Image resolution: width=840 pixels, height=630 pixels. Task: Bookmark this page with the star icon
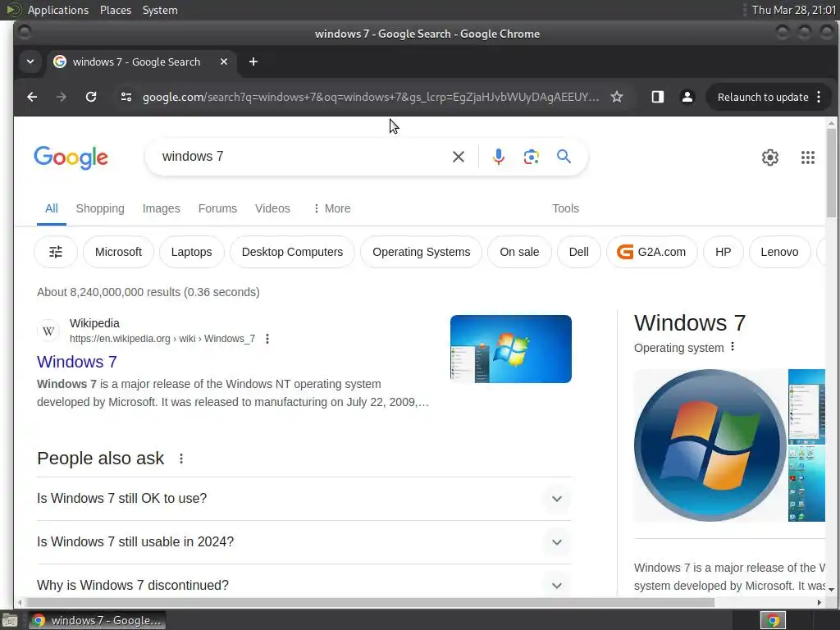(617, 97)
